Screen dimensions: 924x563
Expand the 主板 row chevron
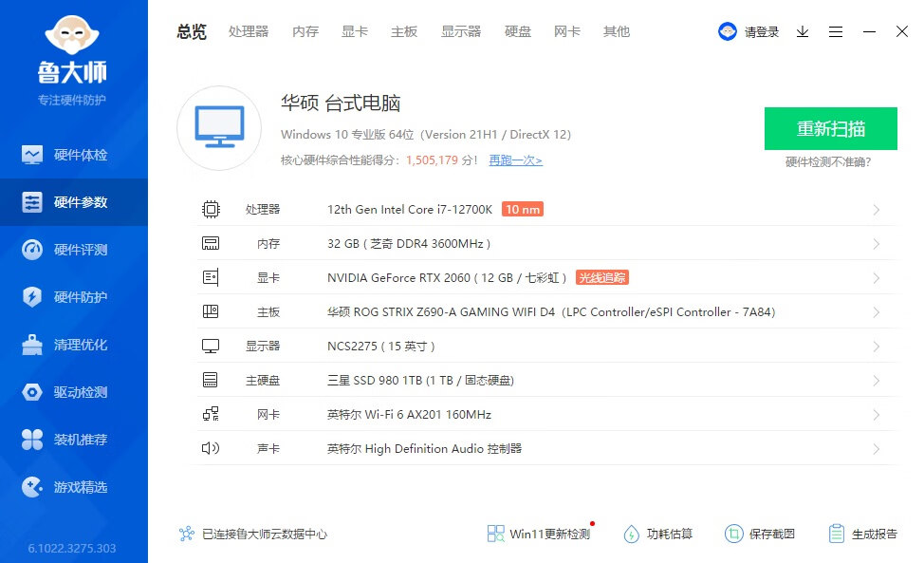coord(877,312)
